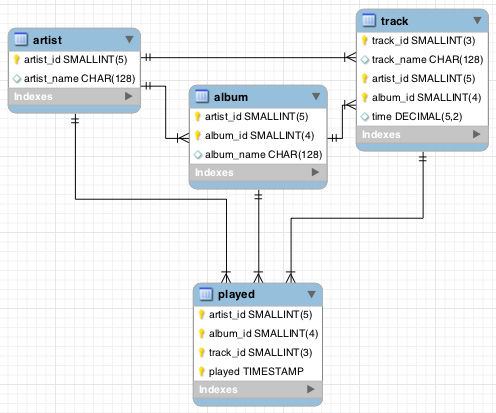
Task: Click key icon of album_id in track table
Action: pos(365,98)
